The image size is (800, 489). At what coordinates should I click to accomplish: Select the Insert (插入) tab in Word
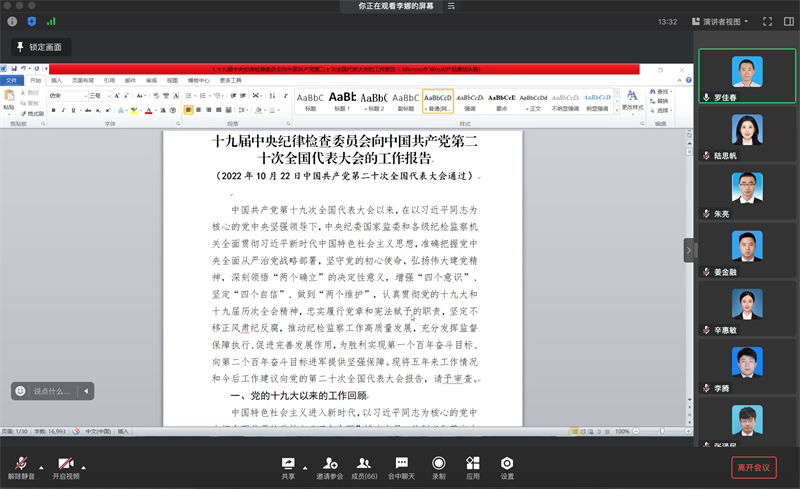tap(56, 80)
